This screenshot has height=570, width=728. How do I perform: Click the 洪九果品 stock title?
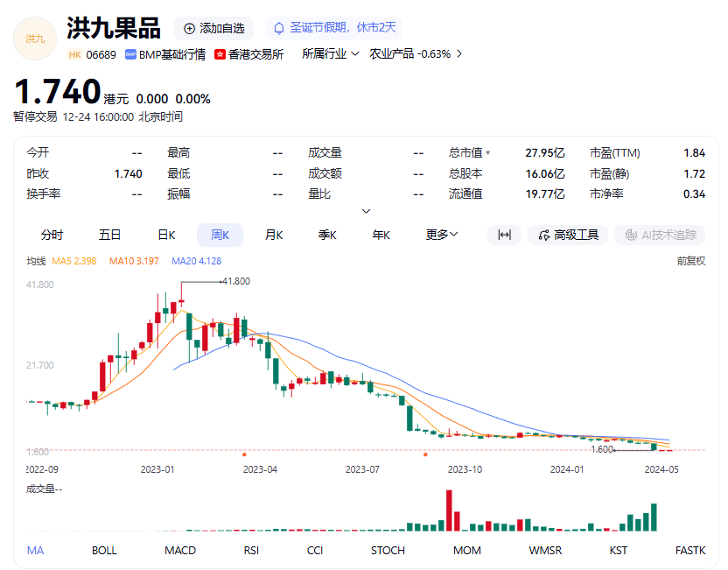tap(114, 28)
